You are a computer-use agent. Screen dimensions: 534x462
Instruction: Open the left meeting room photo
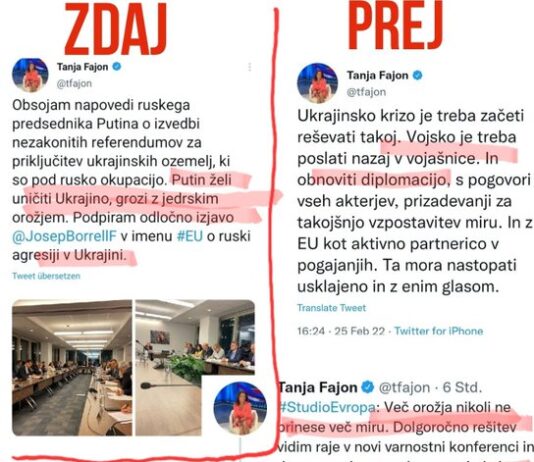(72, 368)
